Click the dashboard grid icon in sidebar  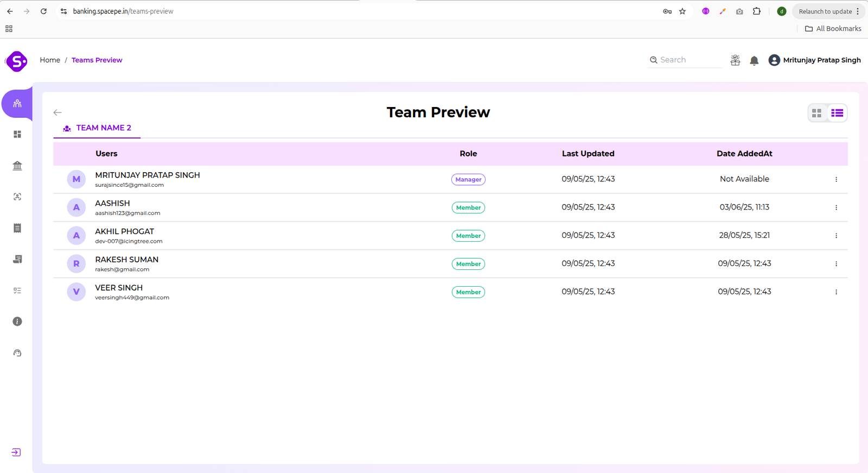(17, 134)
